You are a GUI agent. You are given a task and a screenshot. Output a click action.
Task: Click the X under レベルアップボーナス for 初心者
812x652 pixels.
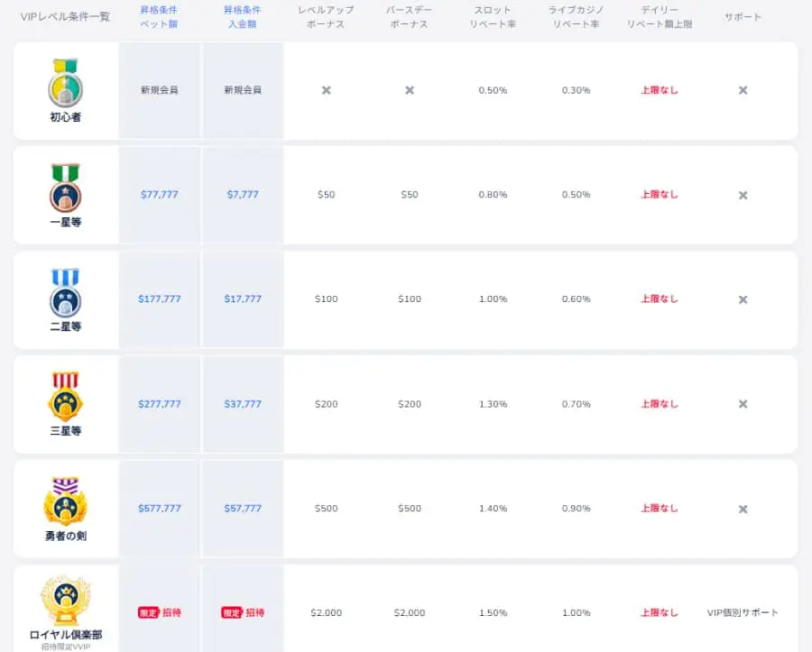(x=327, y=90)
